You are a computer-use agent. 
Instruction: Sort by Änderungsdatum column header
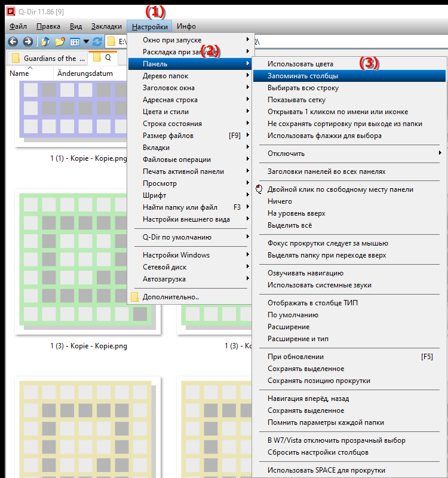pos(90,73)
